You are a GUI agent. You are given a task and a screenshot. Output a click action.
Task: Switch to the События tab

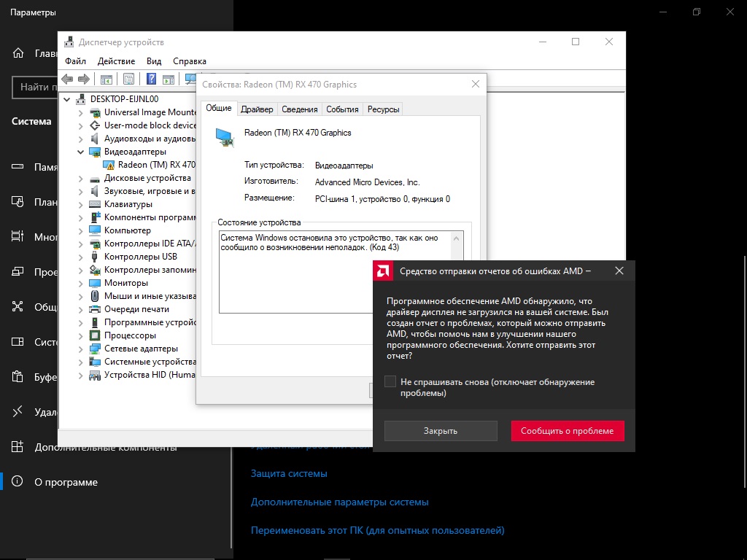coord(342,109)
